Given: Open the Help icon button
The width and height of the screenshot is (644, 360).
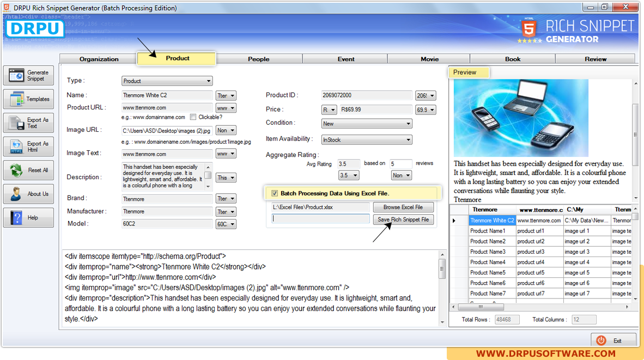Looking at the screenshot, I should 17,218.
